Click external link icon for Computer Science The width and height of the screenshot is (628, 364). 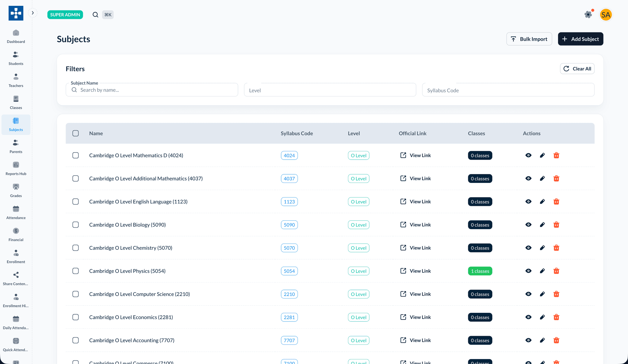403,294
